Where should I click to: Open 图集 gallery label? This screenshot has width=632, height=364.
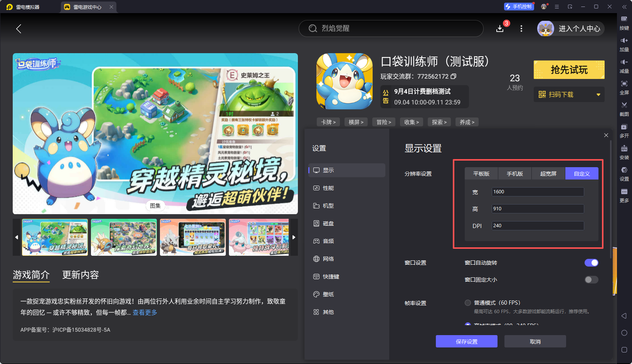[155, 206]
